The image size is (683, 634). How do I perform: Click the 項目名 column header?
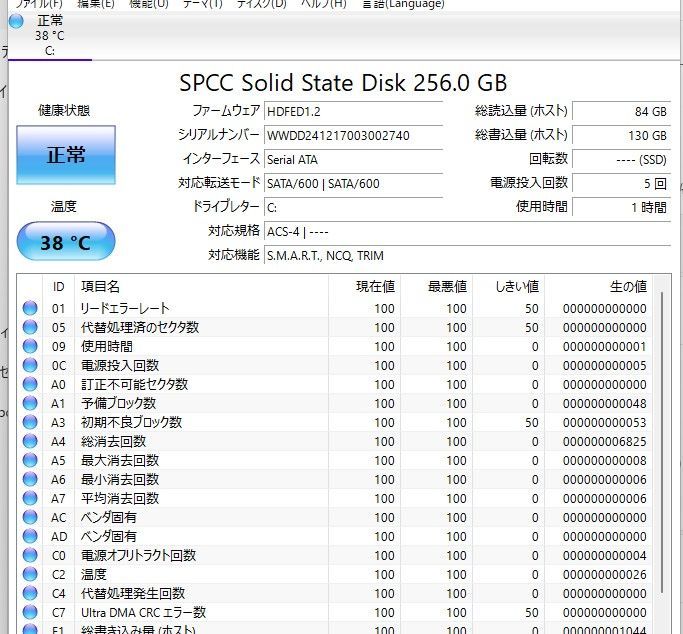(x=100, y=287)
